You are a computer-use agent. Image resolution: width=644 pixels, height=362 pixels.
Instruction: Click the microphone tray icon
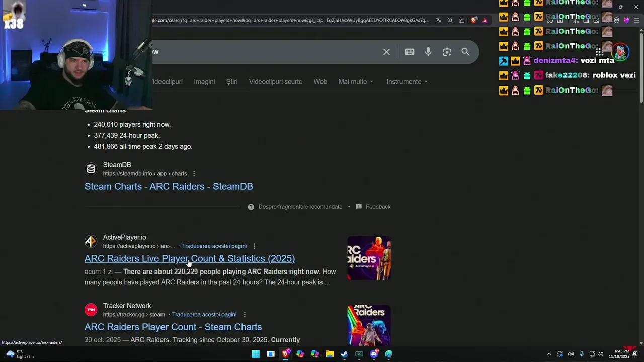point(582,354)
